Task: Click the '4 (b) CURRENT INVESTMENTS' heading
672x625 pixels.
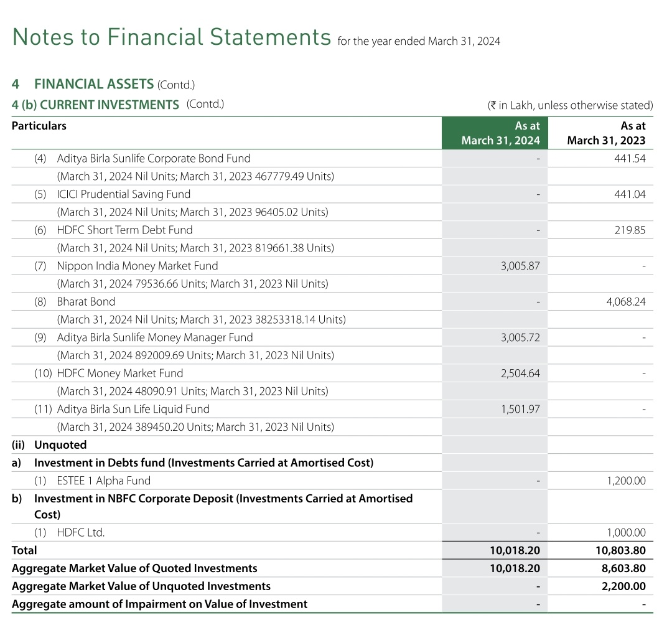Action: click(x=95, y=105)
